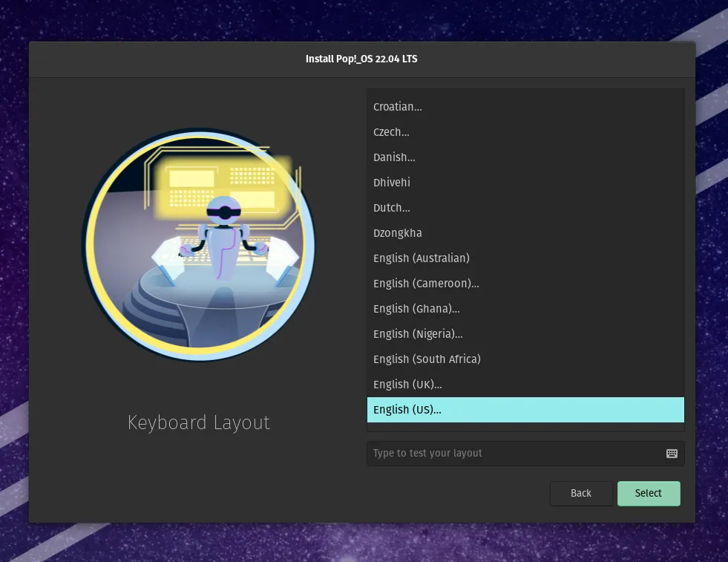Expand the Dutch... layout variants

point(392,208)
